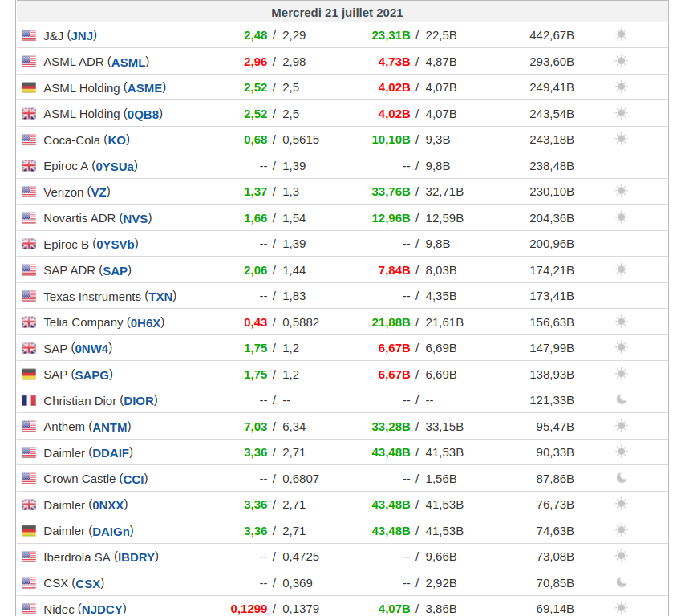Open the Christian Dior (DIOR) link

[x=139, y=401]
